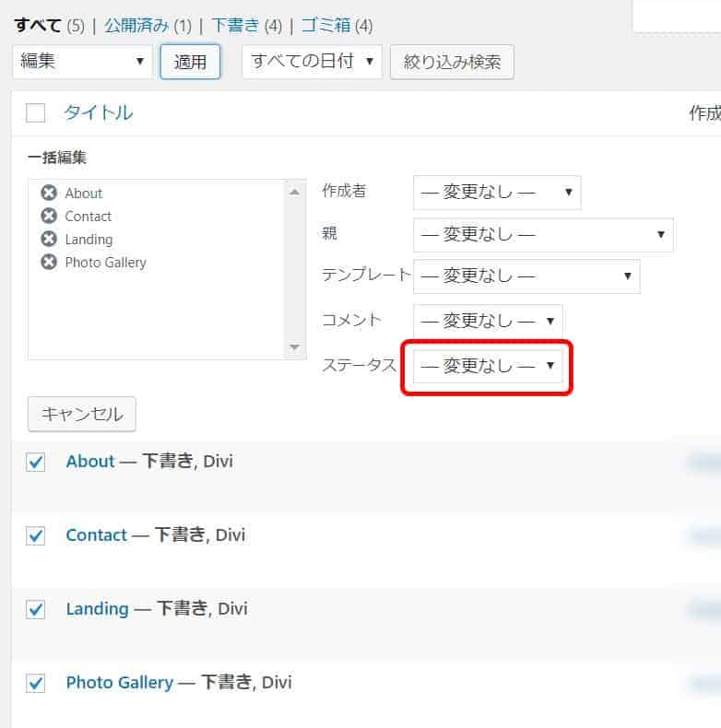721x728 pixels.
Task: Expand the テンプレート dropdown
Action: click(x=526, y=276)
